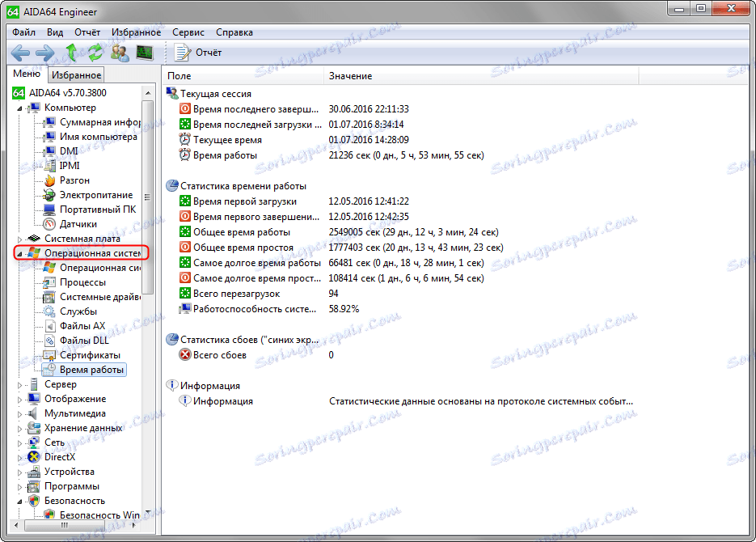This screenshot has width=756, height=542.
Task: Click the tree vertical scrollbar up arrow
Action: [147, 93]
